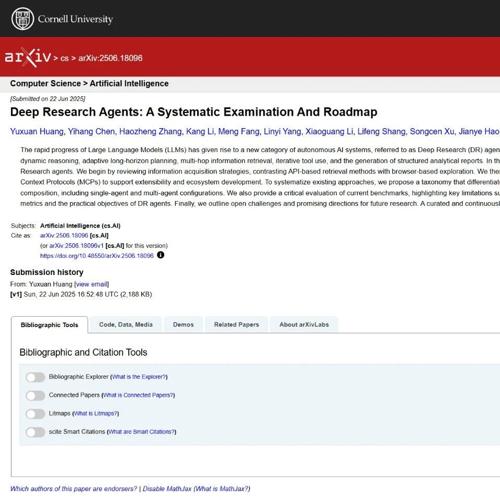This screenshot has height=500, width=500.
Task: Select the Related Papers tab
Action: coord(236,324)
